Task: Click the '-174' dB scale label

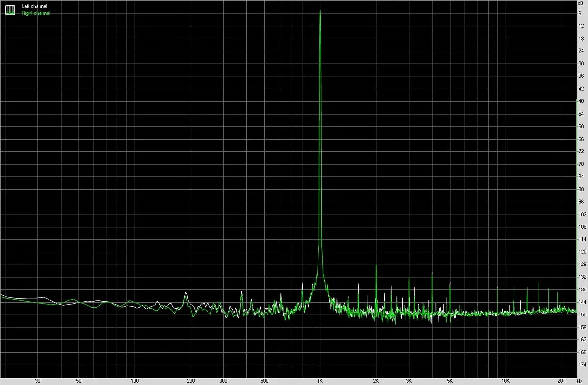Action: pyautogui.click(x=582, y=365)
